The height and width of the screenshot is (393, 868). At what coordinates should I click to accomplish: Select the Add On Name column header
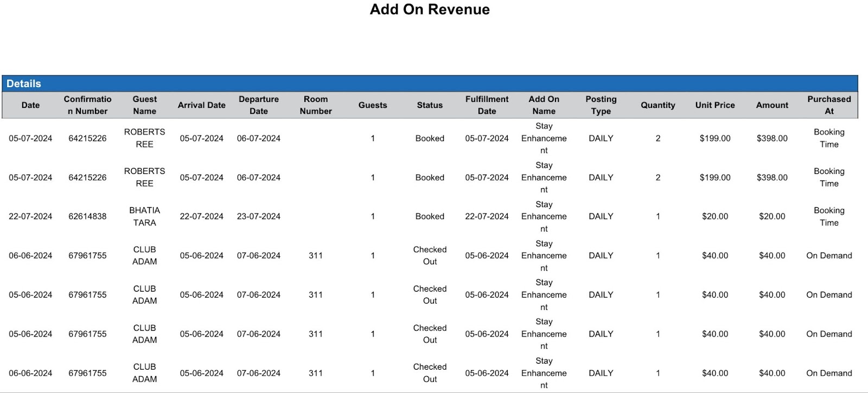[x=544, y=105]
